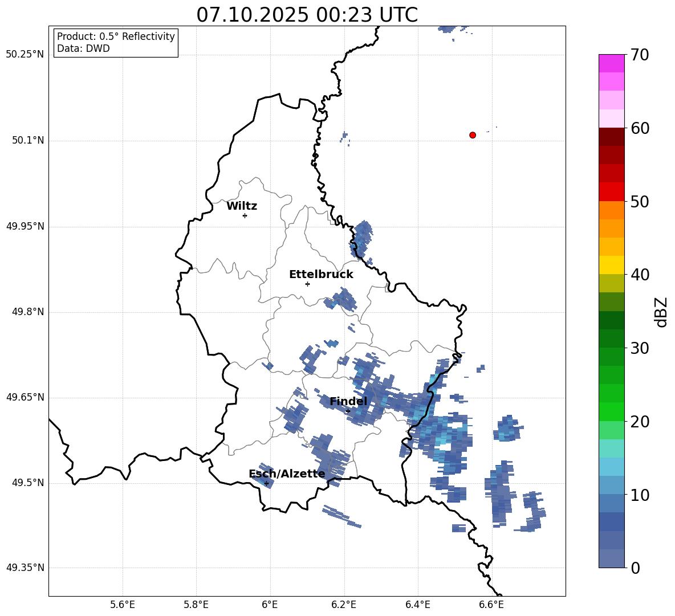The height and width of the screenshot is (616, 675).
Task: Click the radar echo east of Ettelbruck
Action: click(341, 299)
